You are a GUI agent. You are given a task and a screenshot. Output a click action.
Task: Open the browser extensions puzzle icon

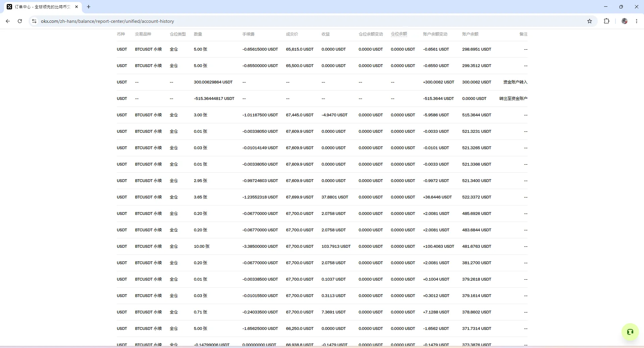[x=606, y=21]
